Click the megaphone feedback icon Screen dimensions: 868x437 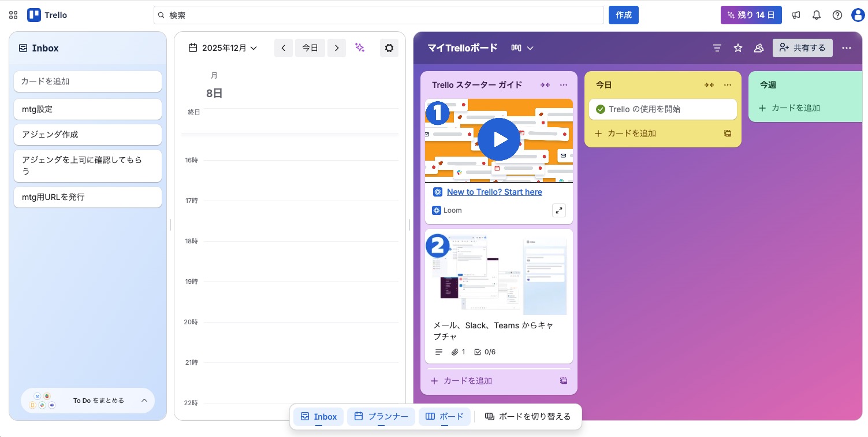click(796, 15)
